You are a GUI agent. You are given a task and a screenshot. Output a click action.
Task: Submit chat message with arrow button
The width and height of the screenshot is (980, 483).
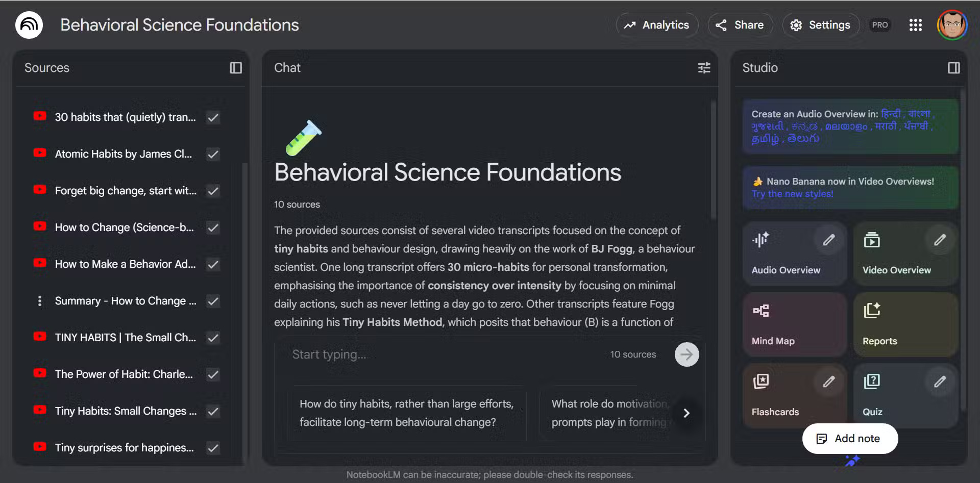pyautogui.click(x=687, y=354)
